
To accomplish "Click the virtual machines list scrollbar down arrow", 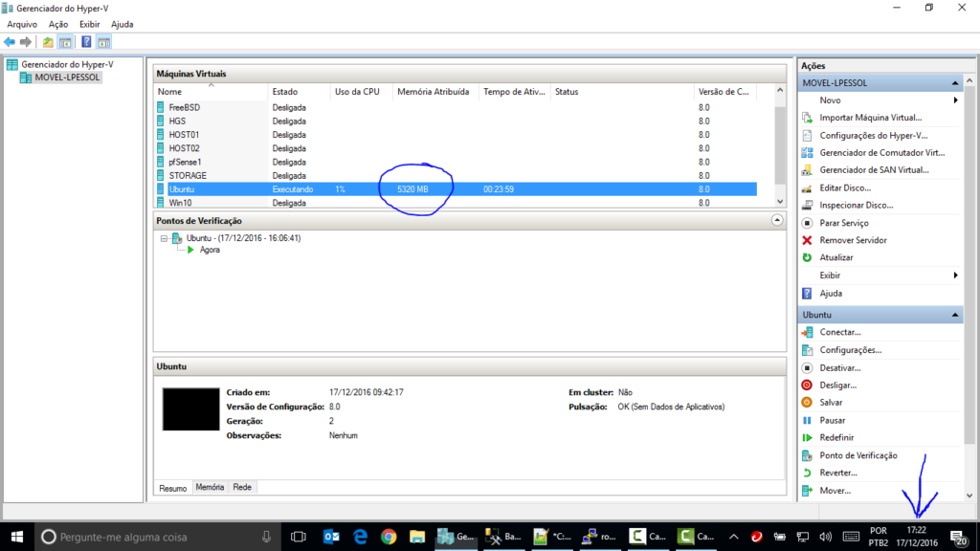I will (779, 201).
